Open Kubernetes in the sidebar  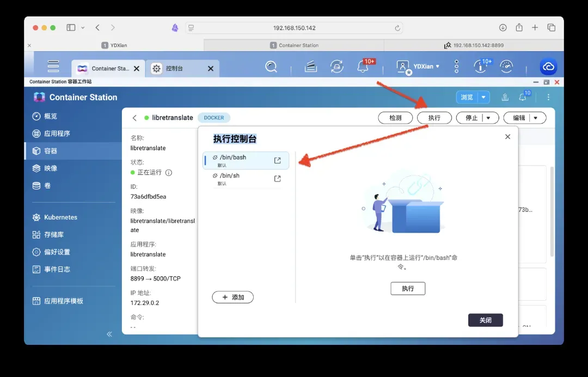(x=60, y=217)
